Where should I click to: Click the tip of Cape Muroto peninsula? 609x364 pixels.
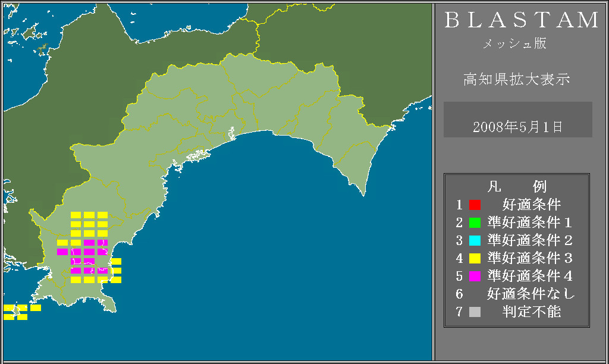[363, 194]
